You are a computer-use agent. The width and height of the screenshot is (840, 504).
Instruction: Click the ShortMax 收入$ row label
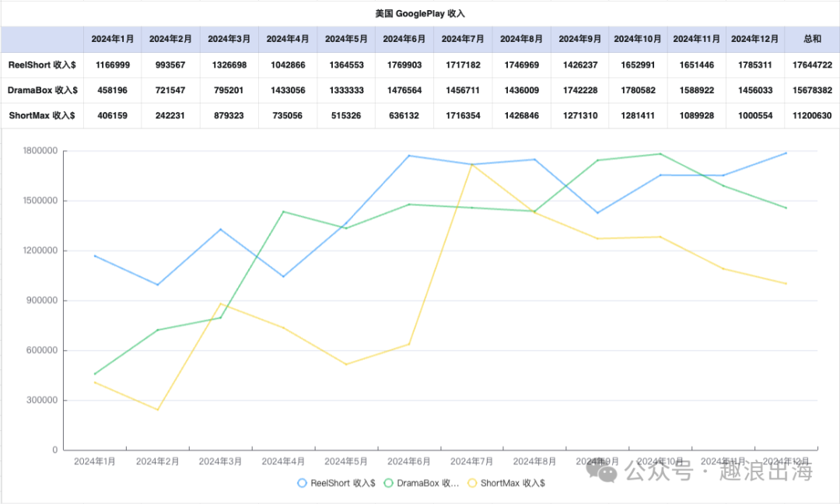click(42, 115)
